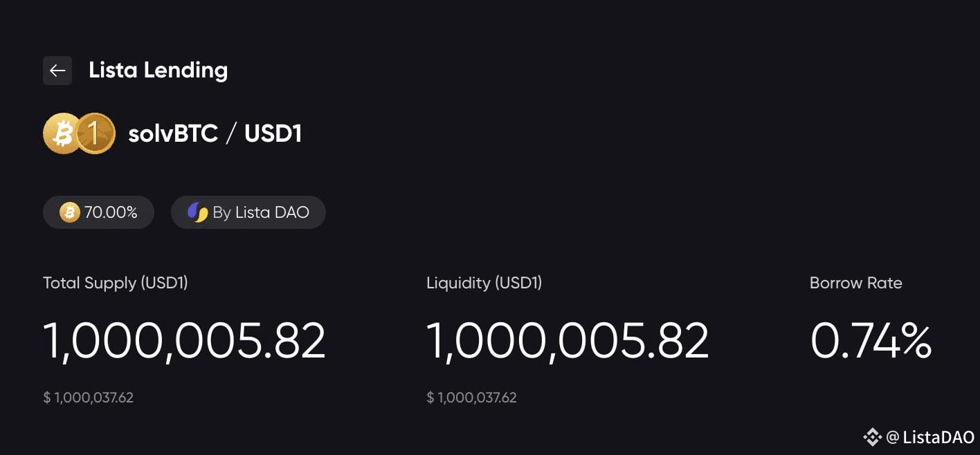The image size is (980, 455).
Task: Click the $1,000,037.62 supply value
Action: tap(88, 397)
